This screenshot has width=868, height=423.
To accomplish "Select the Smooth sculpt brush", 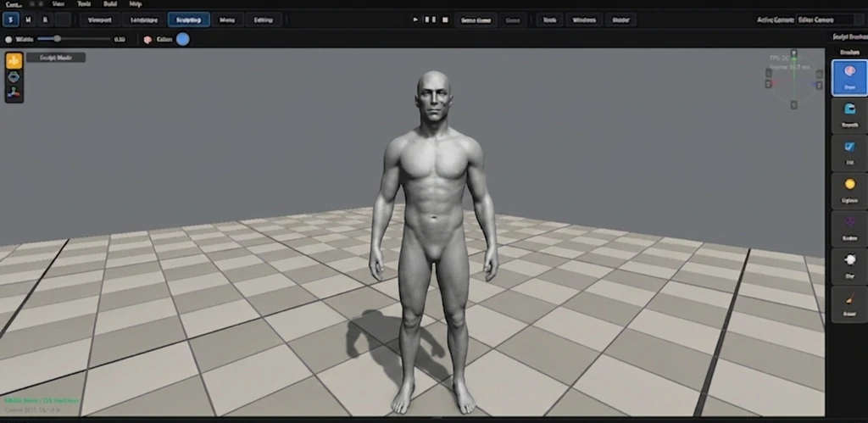I will coord(849,114).
